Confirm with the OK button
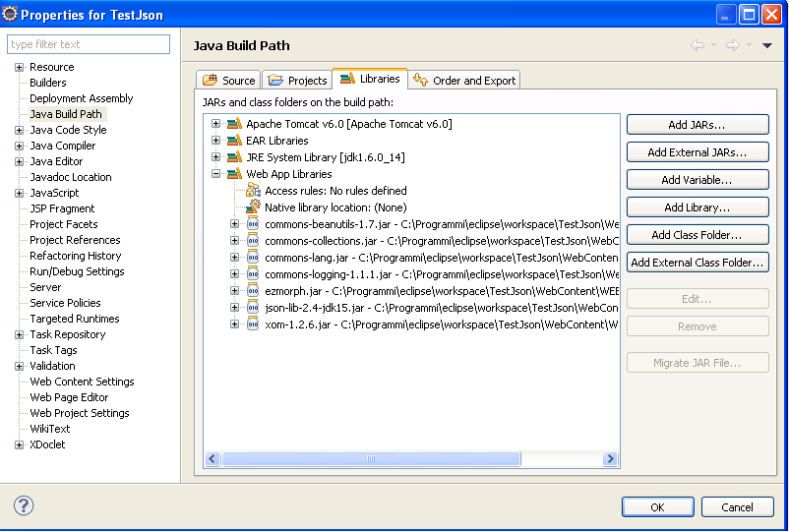This screenshot has width=789, height=532. coord(658,506)
